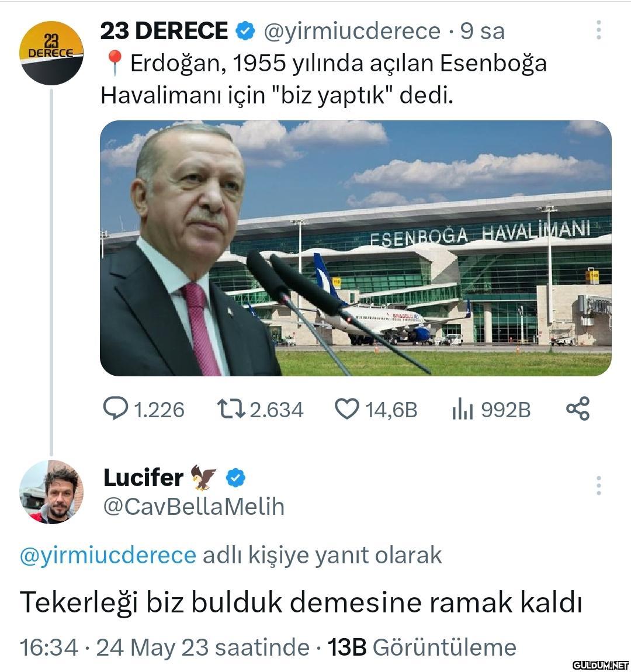Visit the @CavBellaMelih handle
Viewport: 631px width, 672px height.
pyautogui.click(x=194, y=507)
